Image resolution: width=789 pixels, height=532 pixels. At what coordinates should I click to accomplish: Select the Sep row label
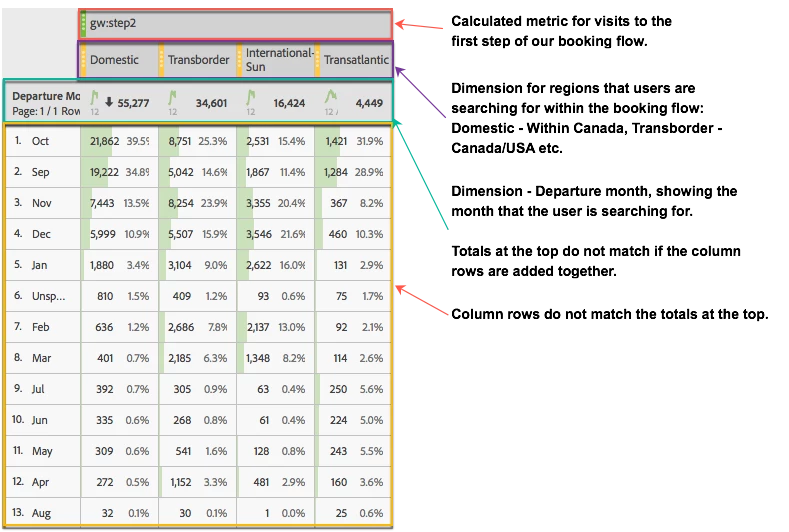tap(40, 172)
